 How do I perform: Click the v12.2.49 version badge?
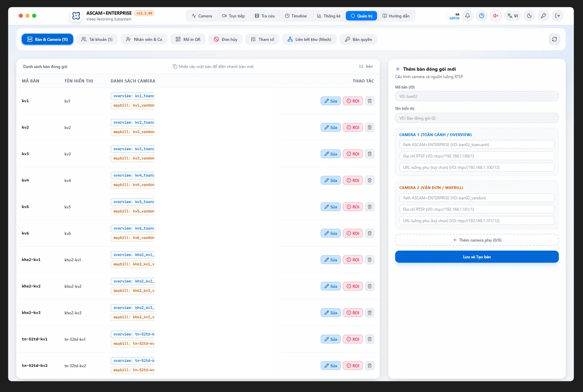pyautogui.click(x=145, y=13)
